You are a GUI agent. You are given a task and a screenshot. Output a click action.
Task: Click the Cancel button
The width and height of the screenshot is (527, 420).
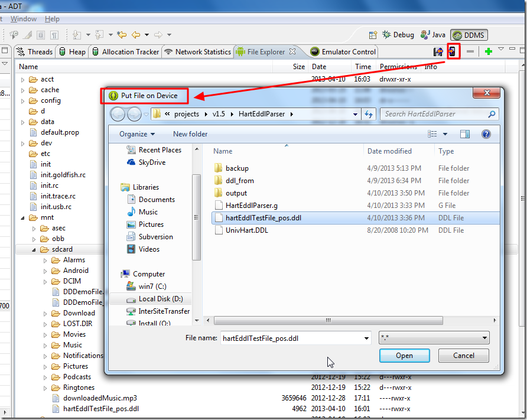[463, 356]
